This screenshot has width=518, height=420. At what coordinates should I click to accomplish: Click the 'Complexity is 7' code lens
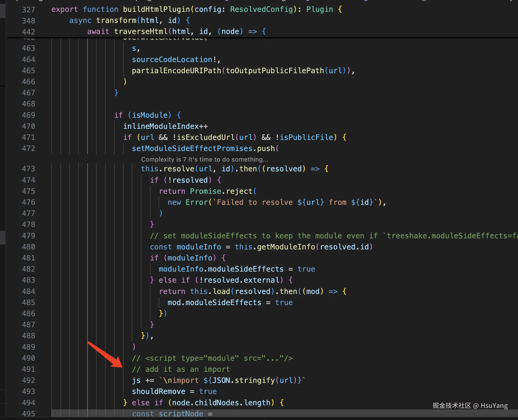(205, 159)
